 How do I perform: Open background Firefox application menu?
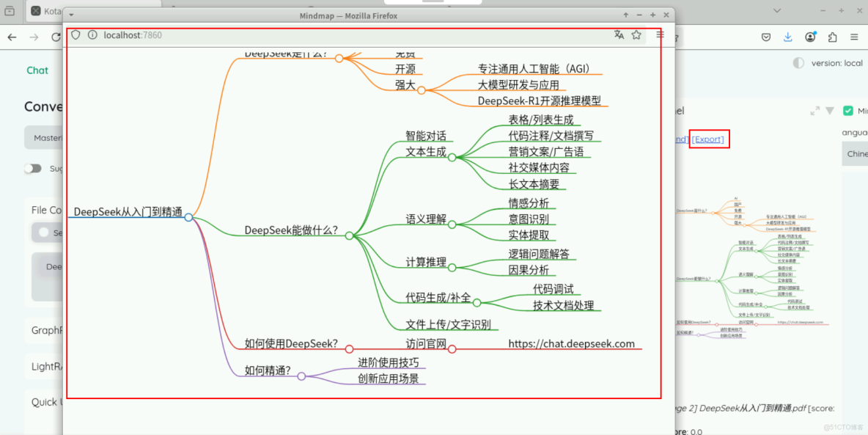854,37
